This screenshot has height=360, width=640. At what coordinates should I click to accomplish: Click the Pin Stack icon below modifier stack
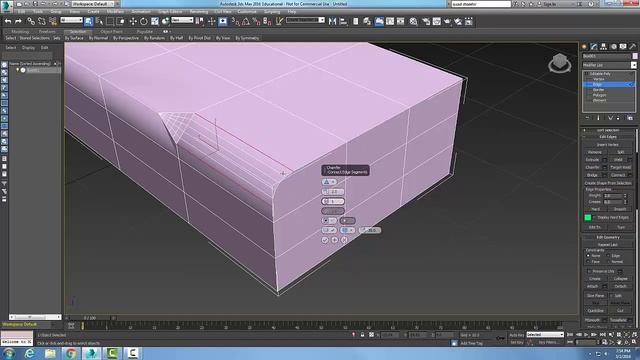pos(587,118)
